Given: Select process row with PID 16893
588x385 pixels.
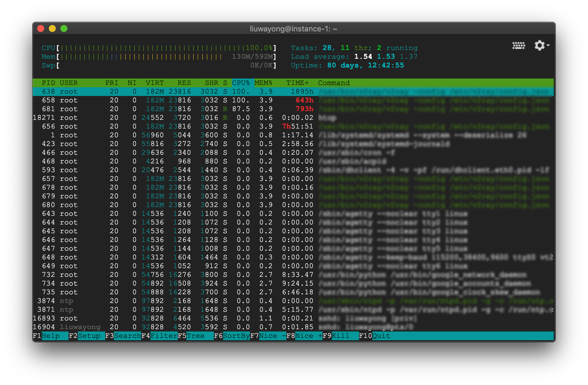Looking at the screenshot, I should [x=293, y=318].
